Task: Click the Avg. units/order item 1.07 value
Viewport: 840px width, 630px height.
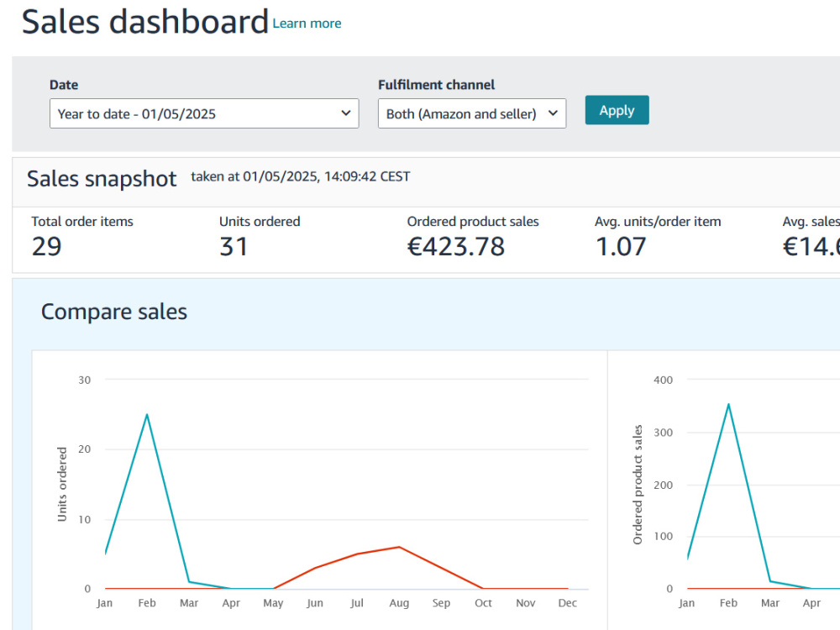Action: point(621,246)
